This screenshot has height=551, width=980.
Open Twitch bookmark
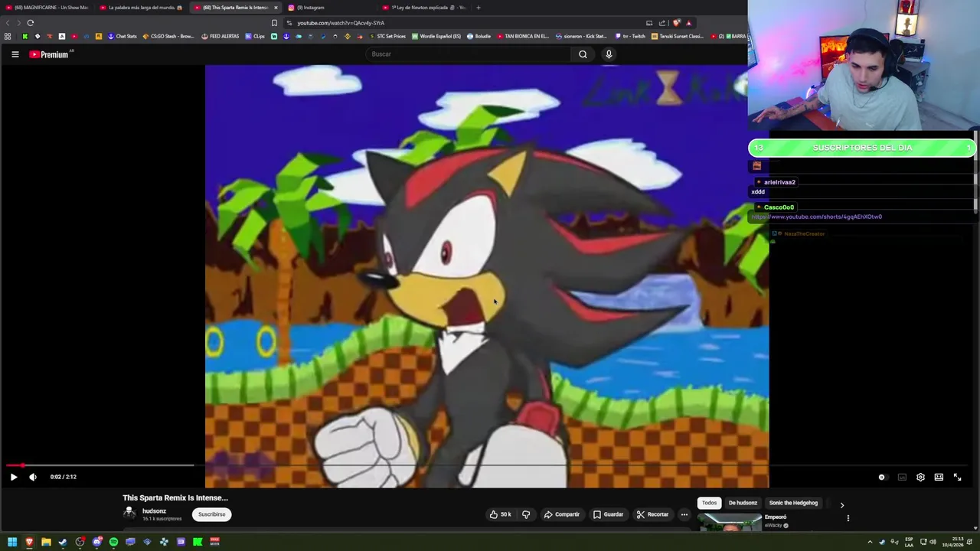tap(630, 36)
